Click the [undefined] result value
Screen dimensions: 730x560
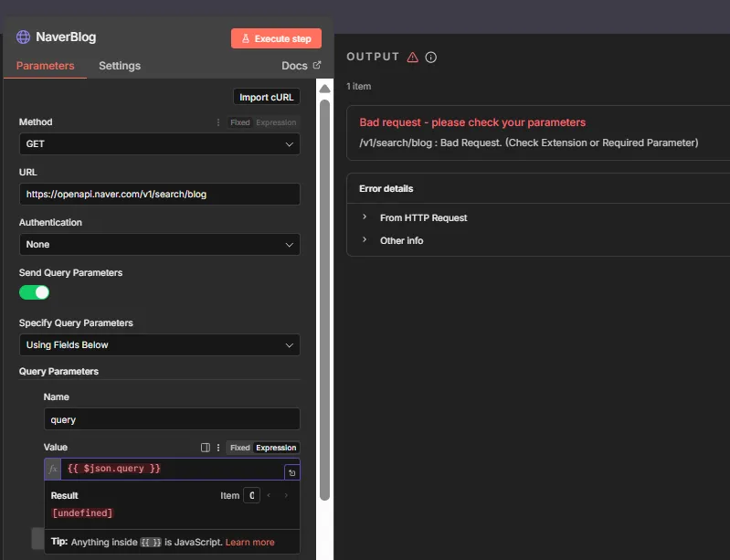pyautogui.click(x=82, y=513)
